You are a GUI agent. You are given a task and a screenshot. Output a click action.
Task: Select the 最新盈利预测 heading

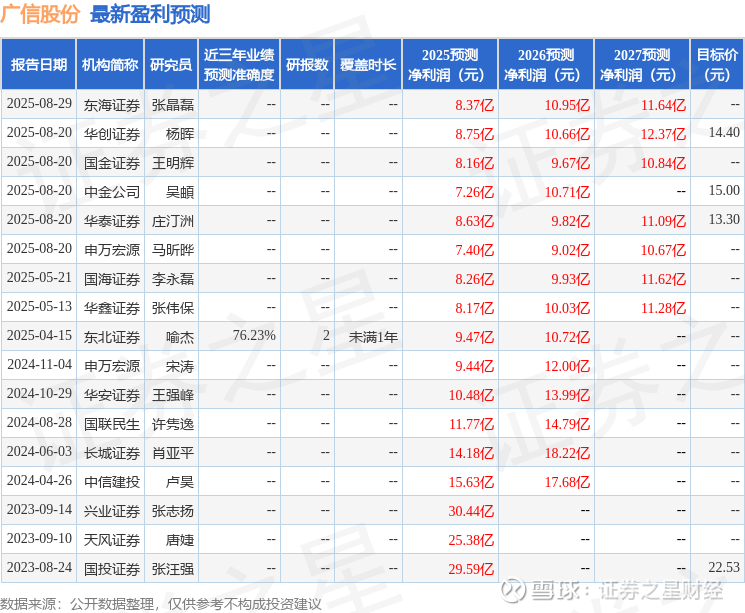coord(150,14)
